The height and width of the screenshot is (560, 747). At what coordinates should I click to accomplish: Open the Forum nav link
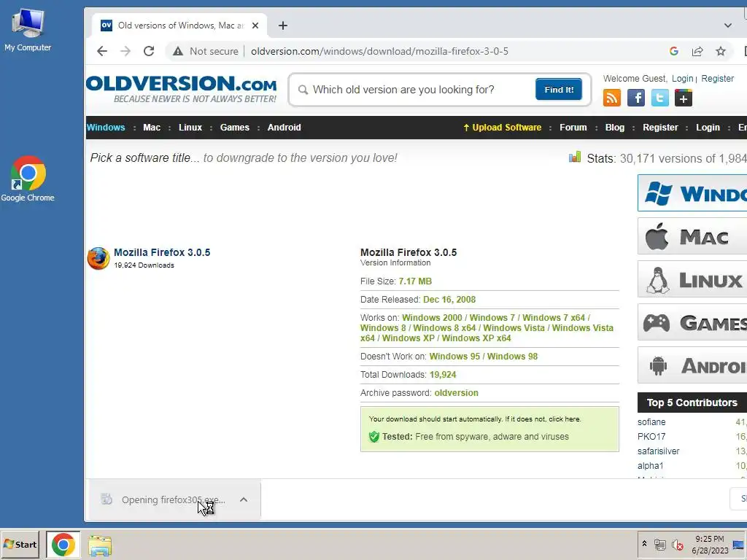point(573,127)
